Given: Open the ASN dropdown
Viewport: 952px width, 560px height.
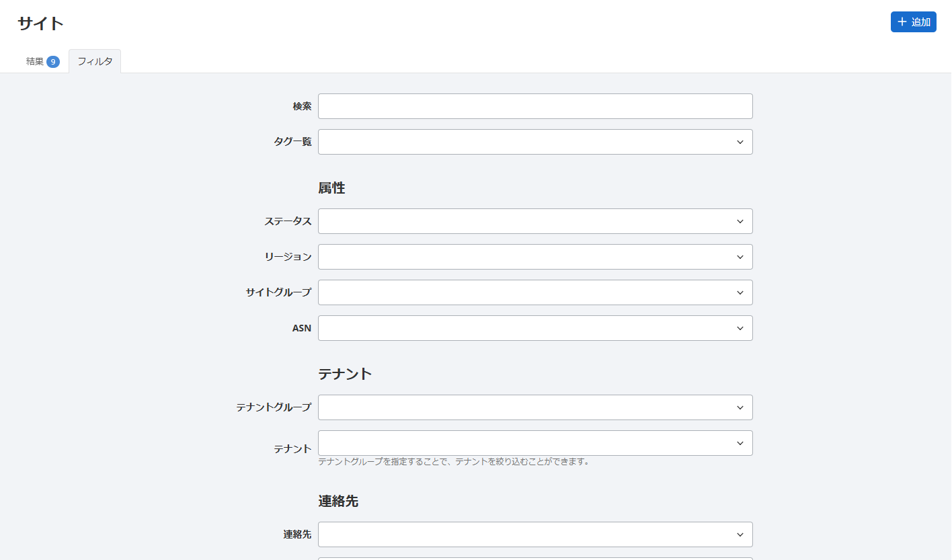Looking at the screenshot, I should point(534,328).
